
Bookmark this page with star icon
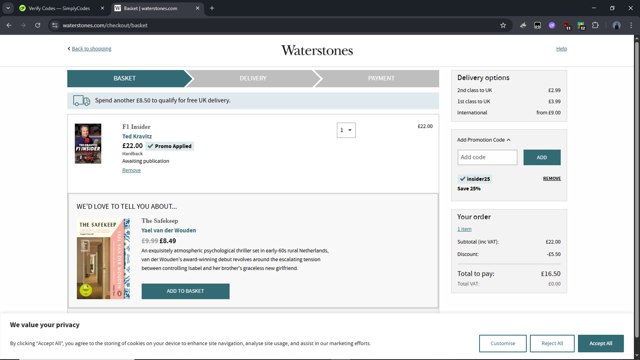pyautogui.click(x=503, y=25)
